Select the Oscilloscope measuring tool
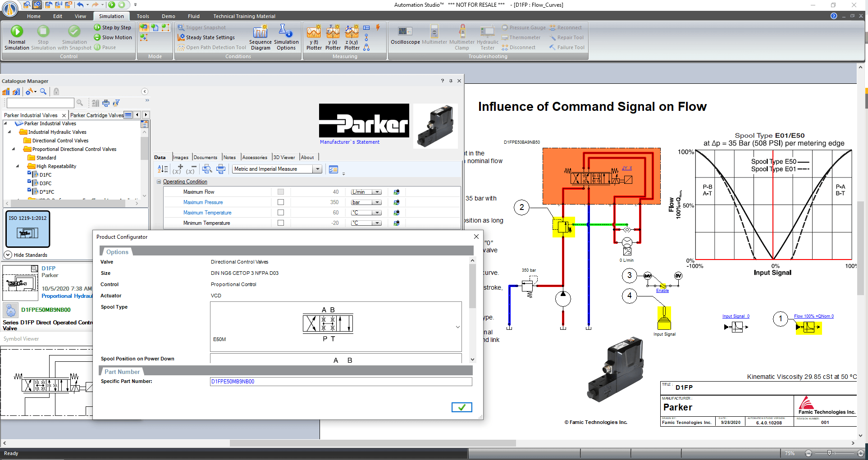The image size is (868, 460). [x=404, y=36]
